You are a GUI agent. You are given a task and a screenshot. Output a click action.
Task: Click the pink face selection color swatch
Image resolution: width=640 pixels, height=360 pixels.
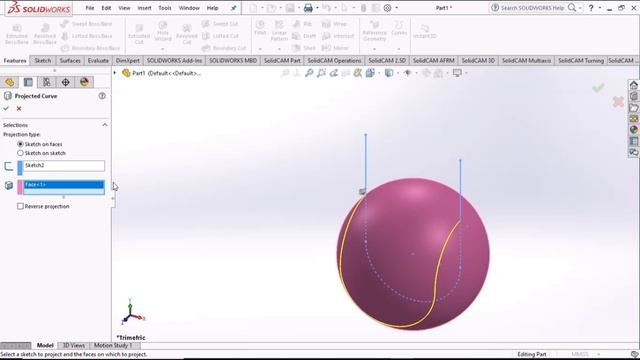(x=20, y=187)
